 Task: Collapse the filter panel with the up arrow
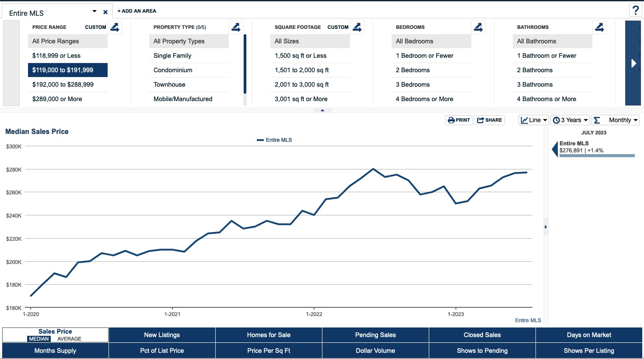pyautogui.click(x=322, y=110)
